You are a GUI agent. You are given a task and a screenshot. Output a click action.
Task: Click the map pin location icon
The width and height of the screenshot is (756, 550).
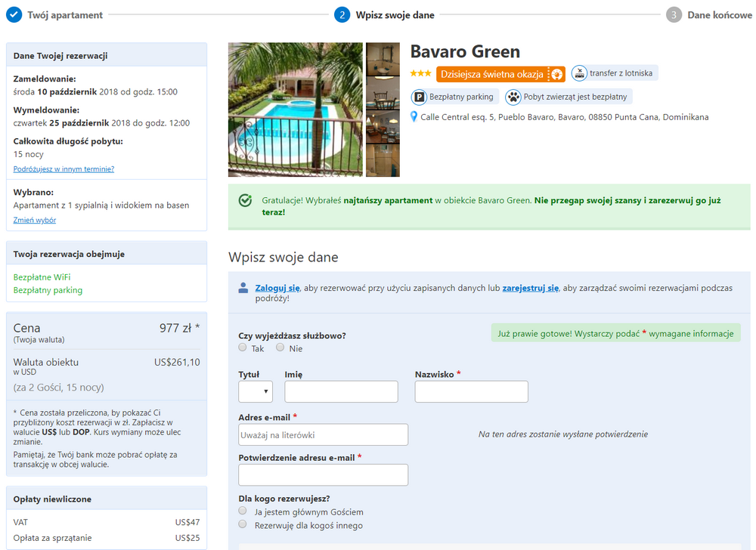click(x=414, y=116)
